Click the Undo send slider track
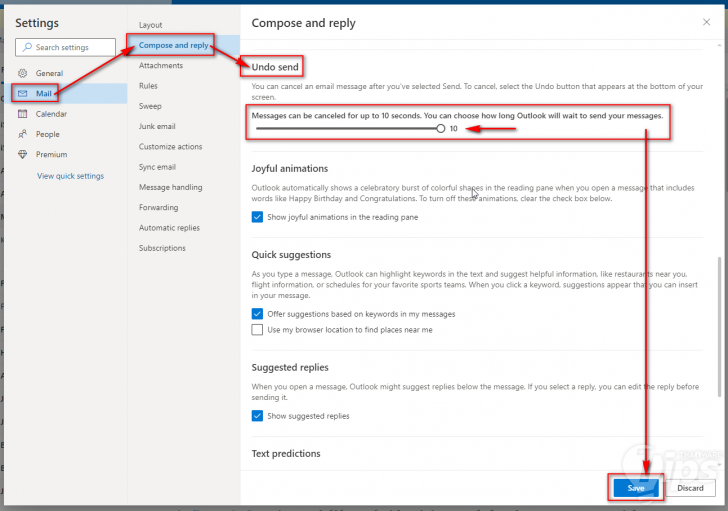This screenshot has width=728, height=511. (x=346, y=129)
